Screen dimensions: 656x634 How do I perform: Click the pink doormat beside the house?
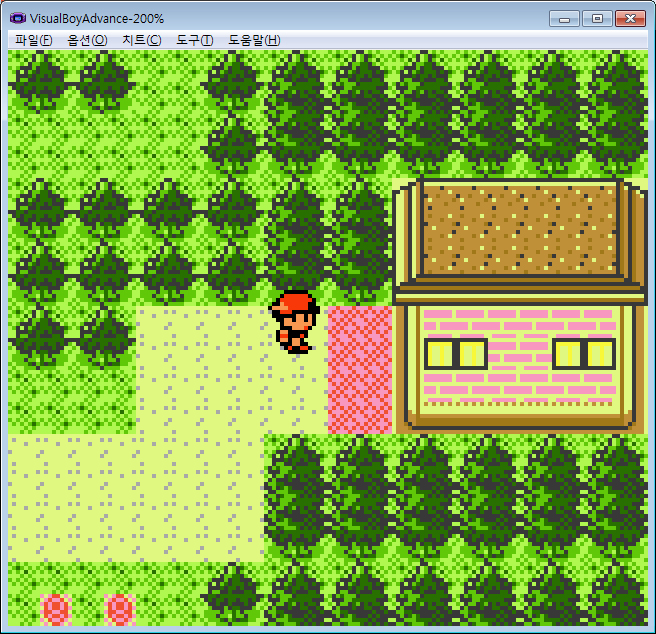click(x=360, y=370)
